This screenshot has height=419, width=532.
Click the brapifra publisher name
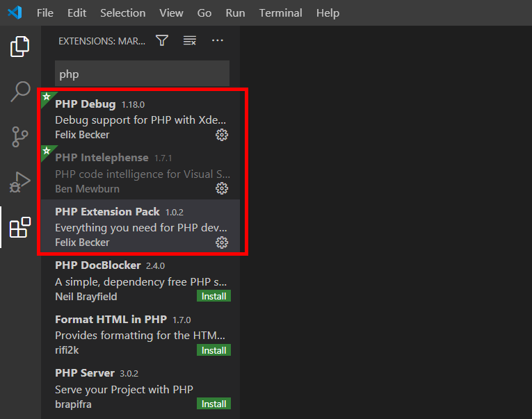click(73, 404)
